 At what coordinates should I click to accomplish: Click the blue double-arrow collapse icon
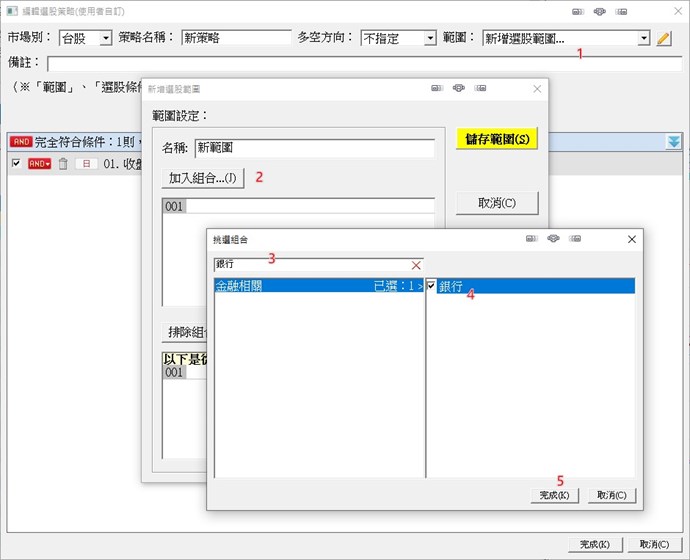675,142
